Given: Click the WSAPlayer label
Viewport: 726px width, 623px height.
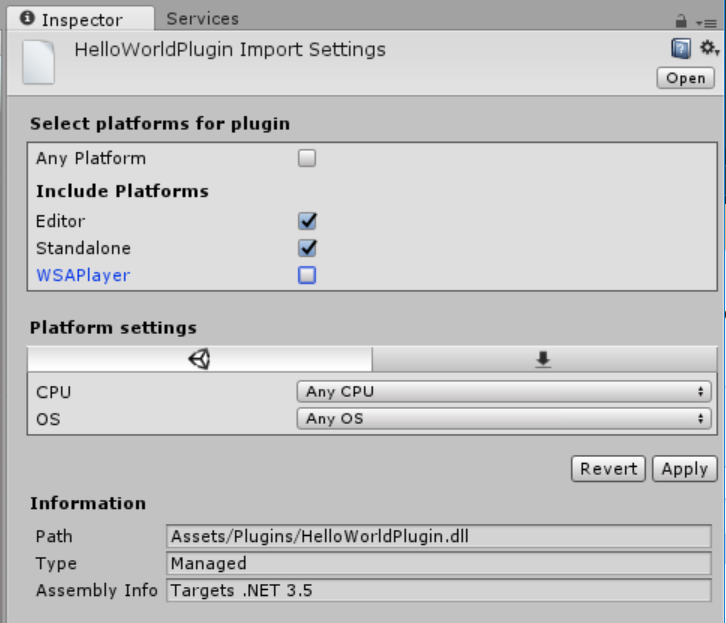Looking at the screenshot, I should [x=83, y=275].
